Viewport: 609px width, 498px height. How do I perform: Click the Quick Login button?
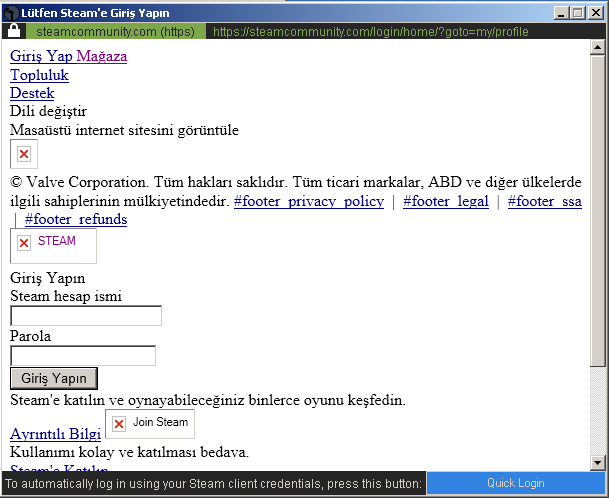pos(516,483)
